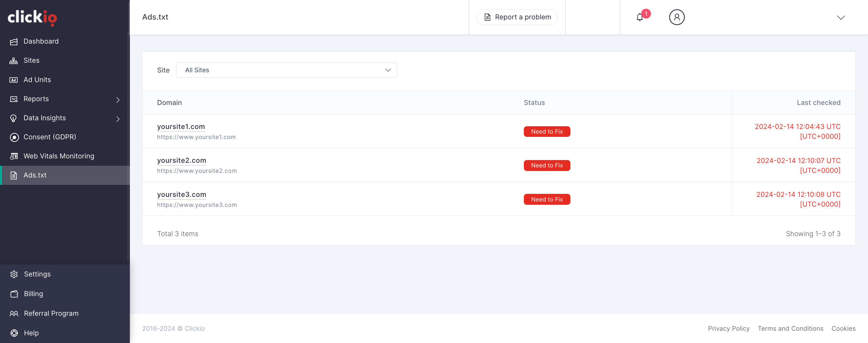Click the Help lifebuoy icon

tap(14, 333)
